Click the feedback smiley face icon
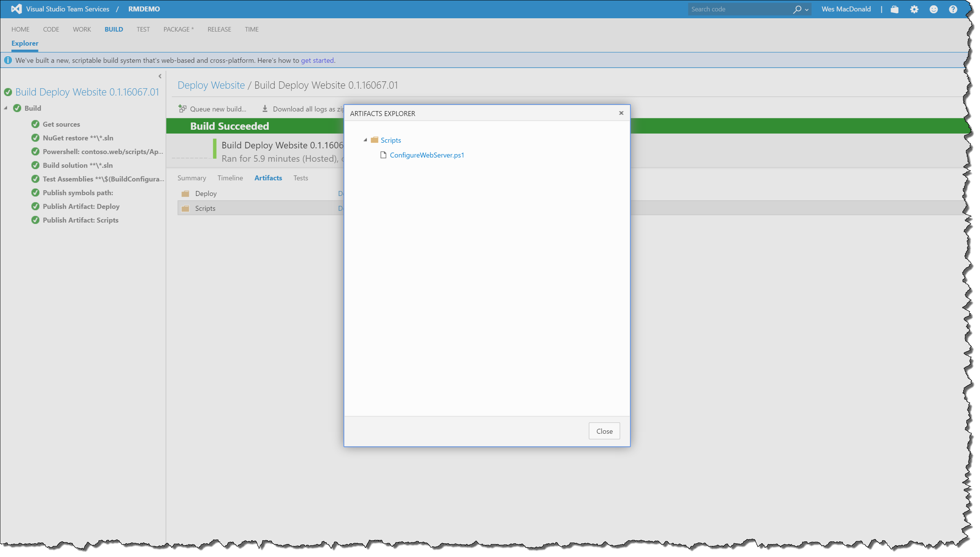The width and height of the screenshot is (980, 557). pyautogui.click(x=933, y=9)
